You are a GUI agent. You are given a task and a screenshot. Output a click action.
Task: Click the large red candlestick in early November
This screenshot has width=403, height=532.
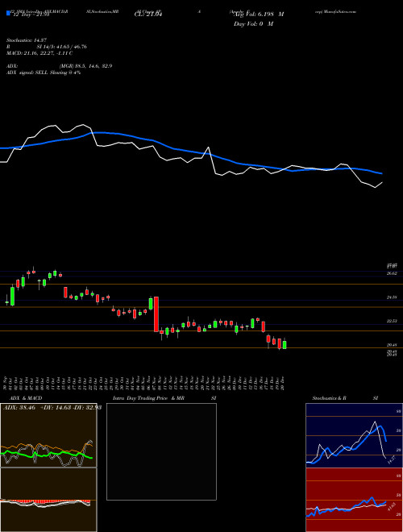(x=156, y=314)
